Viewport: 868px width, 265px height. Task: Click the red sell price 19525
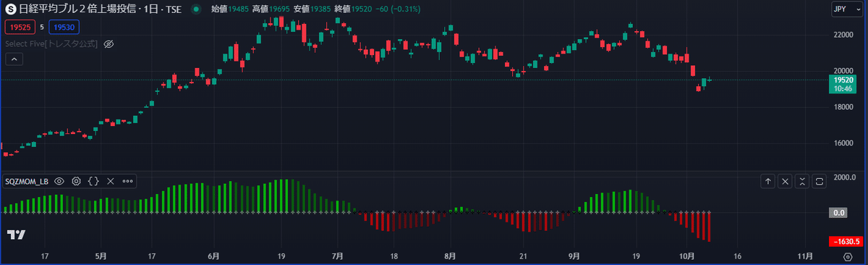20,27
